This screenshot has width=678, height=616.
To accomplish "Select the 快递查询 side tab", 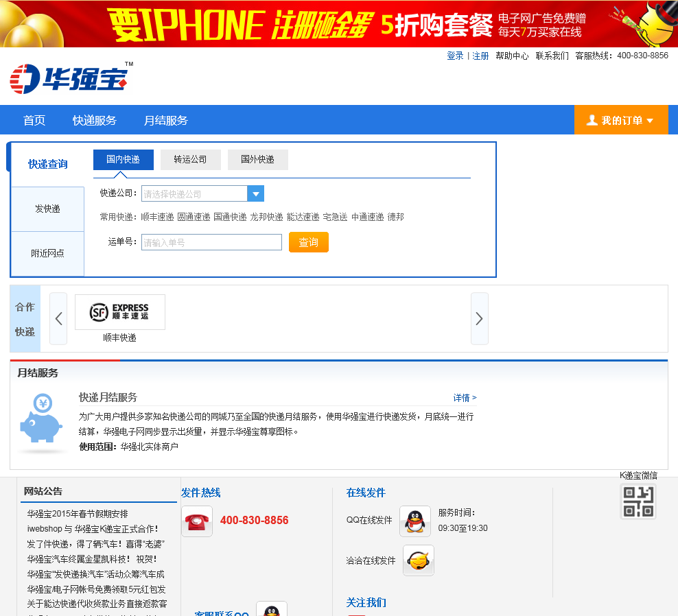I will point(47,164).
